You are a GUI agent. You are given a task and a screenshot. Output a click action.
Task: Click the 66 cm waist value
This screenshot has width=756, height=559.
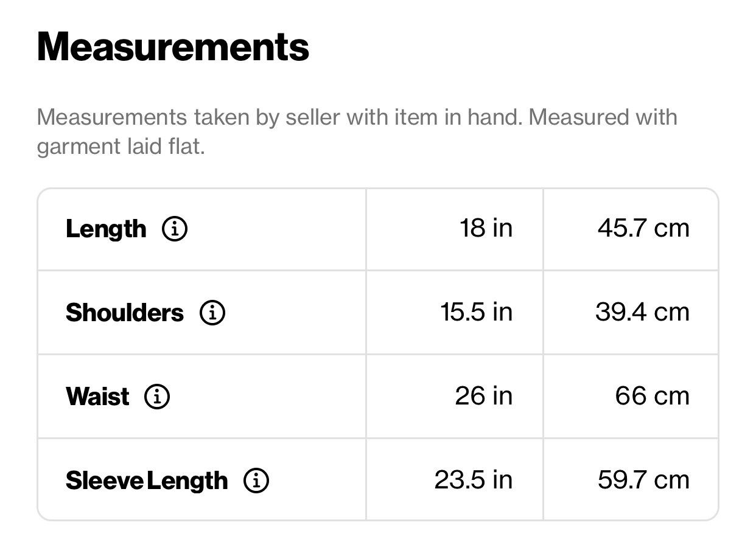click(653, 396)
